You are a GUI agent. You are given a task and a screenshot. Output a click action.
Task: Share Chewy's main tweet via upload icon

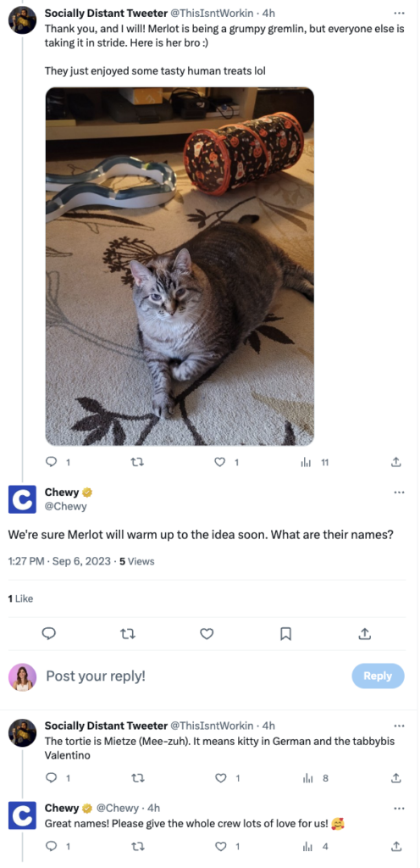pos(365,633)
